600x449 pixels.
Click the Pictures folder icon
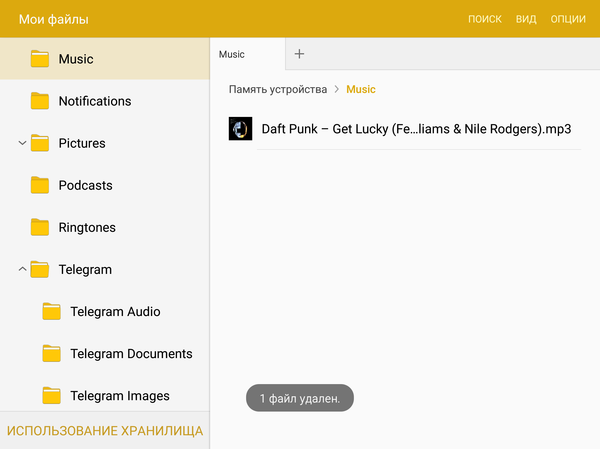coord(39,143)
